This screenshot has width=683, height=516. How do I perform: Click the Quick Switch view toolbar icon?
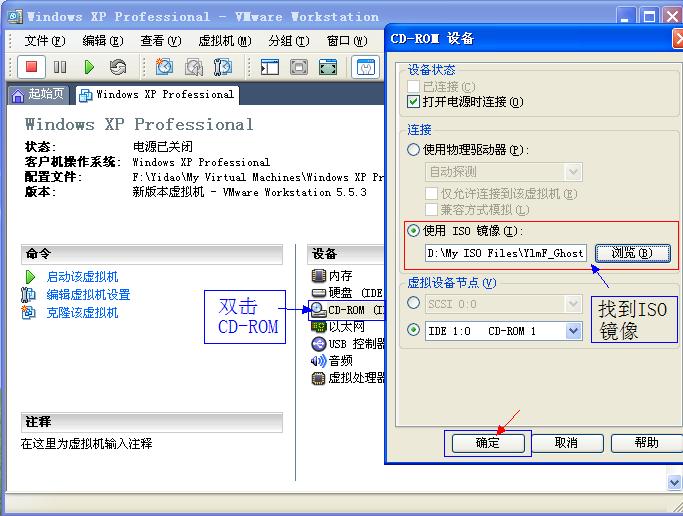click(x=299, y=67)
